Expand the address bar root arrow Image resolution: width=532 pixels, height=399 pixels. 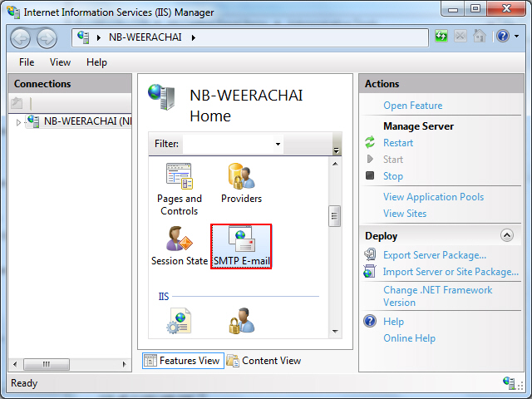[99, 37]
